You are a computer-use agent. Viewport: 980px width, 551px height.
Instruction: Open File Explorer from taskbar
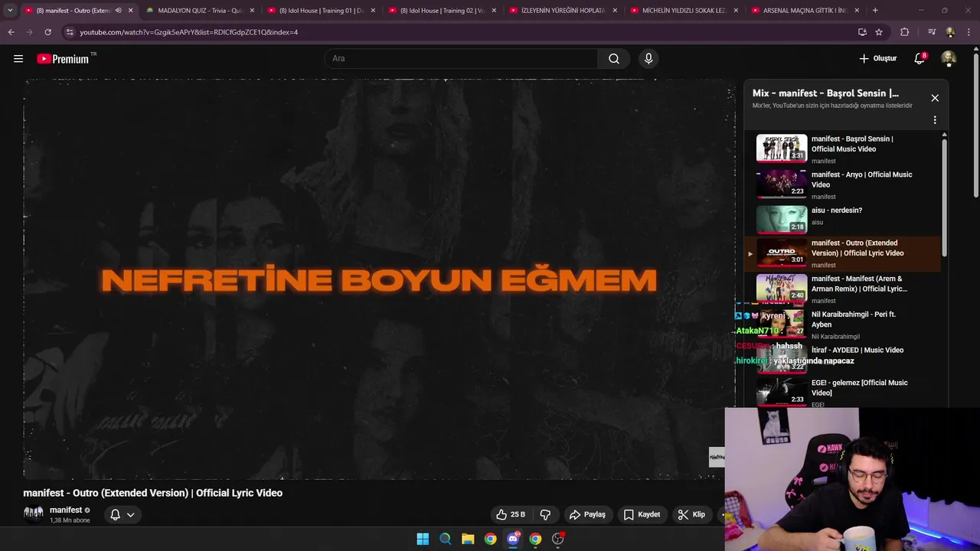click(468, 539)
